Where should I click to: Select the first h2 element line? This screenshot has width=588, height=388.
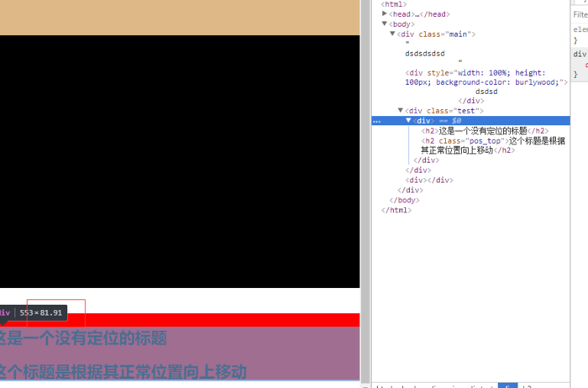click(485, 131)
